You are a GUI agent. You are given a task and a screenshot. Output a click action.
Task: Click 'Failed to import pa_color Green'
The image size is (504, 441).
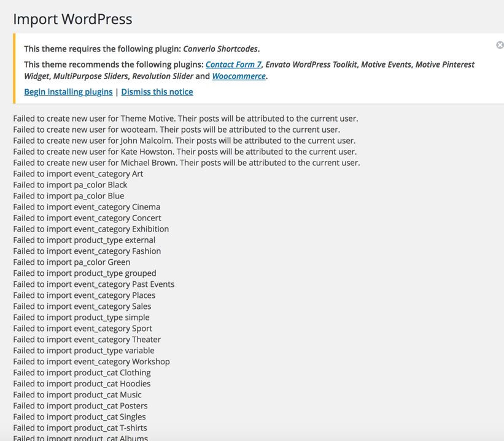coord(72,262)
